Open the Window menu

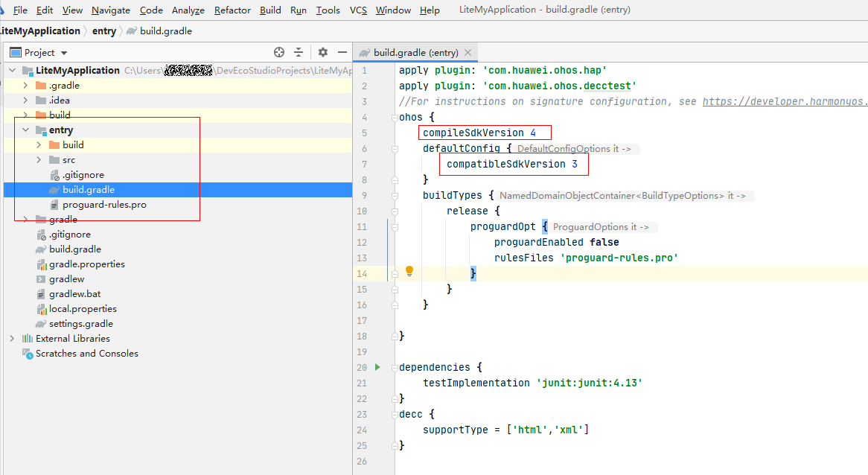[393, 10]
